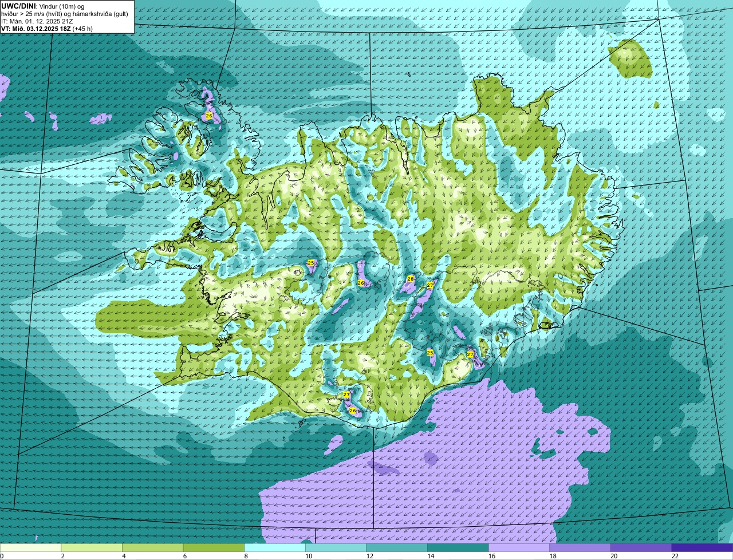Screen dimensions: 733x560
Task: Click the 2–4 m/s light yellow-green legend swatch
Action: point(92,547)
